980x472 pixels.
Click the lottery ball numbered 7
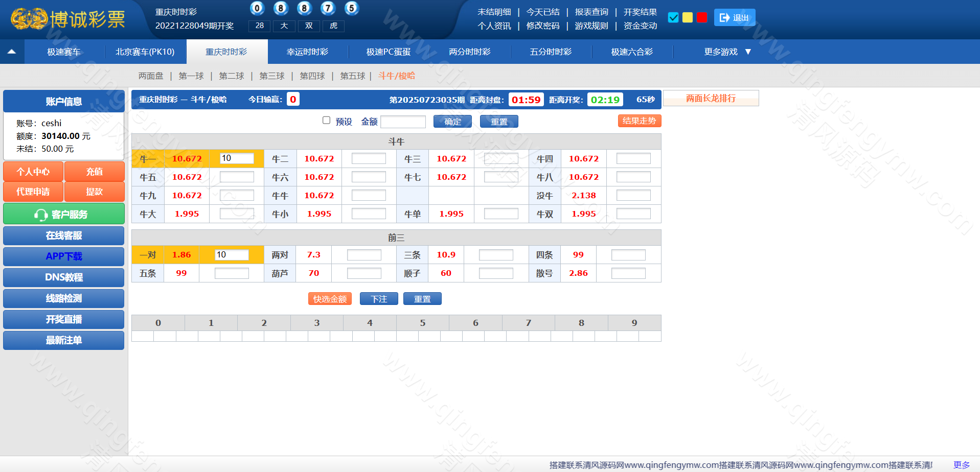pos(328,8)
